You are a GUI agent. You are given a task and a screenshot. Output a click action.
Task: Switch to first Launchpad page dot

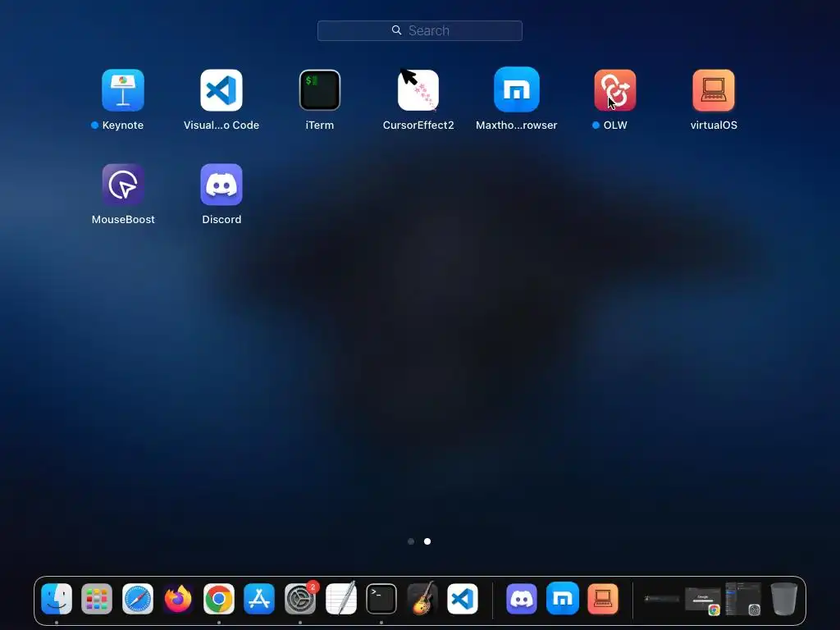[411, 541]
